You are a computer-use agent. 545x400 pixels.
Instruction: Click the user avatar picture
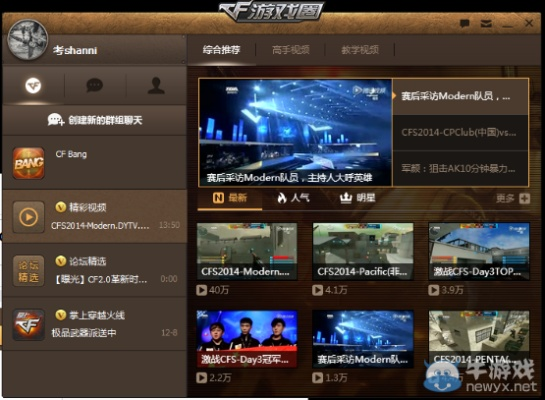click(27, 39)
